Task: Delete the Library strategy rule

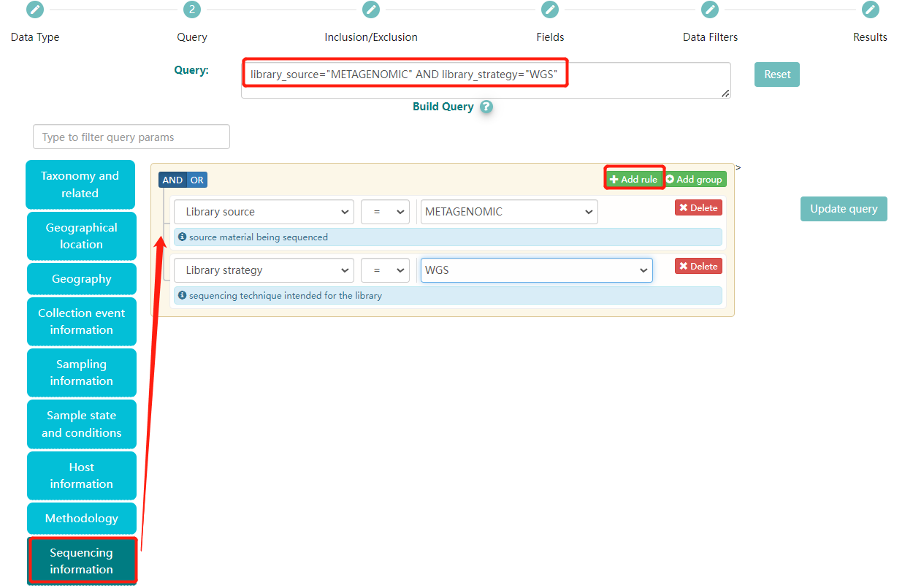Action: click(x=698, y=267)
